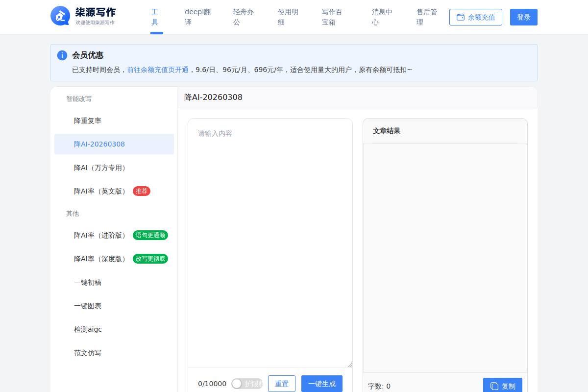Go to 轻舟办公 in top navigation
The image size is (588, 392).
244,17
